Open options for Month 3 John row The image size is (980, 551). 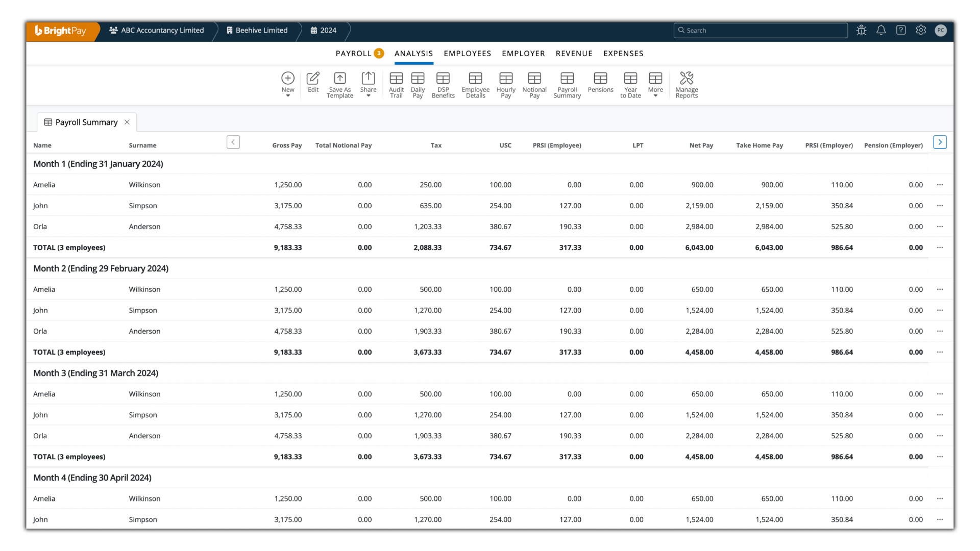940,415
